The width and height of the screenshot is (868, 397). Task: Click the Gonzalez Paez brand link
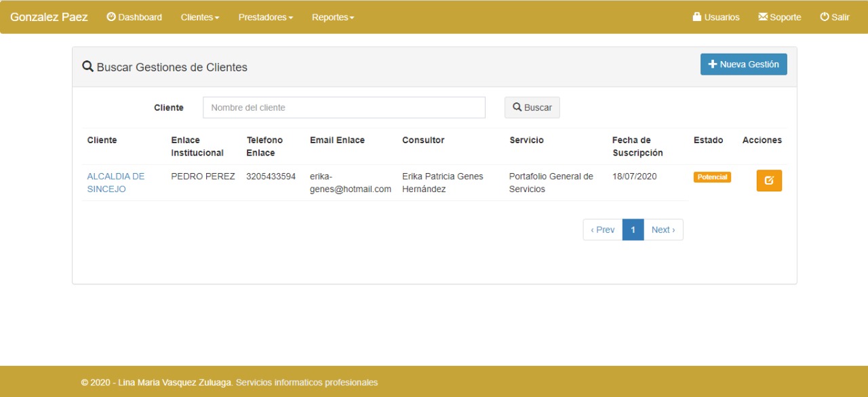tap(49, 17)
